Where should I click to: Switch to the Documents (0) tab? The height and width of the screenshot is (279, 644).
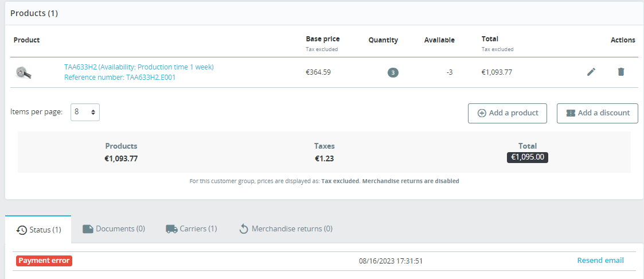114,229
